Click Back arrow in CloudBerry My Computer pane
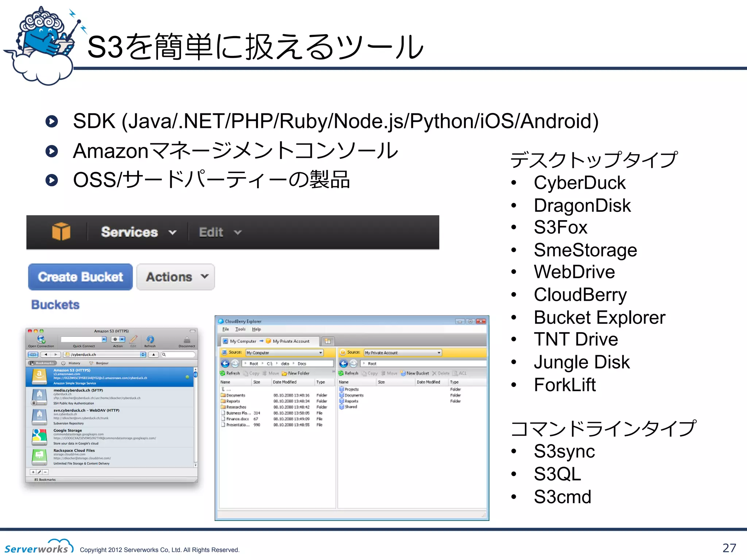Screen dimensions: 747x560 (x=225, y=363)
